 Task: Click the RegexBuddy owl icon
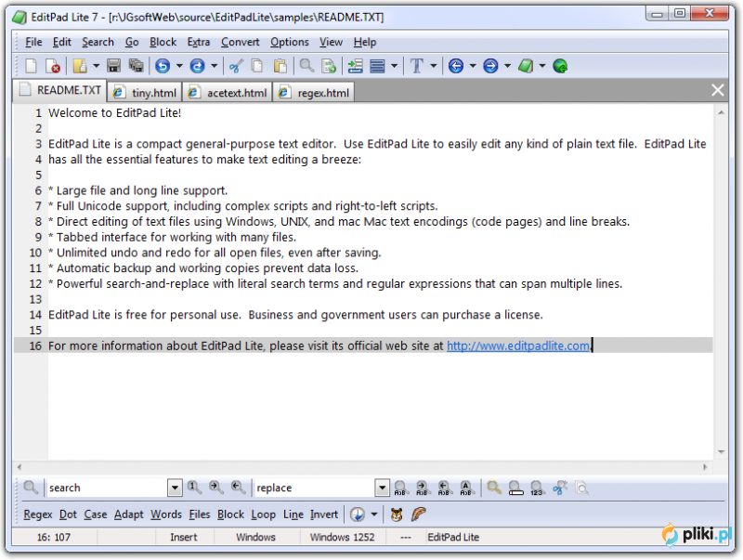click(x=397, y=514)
